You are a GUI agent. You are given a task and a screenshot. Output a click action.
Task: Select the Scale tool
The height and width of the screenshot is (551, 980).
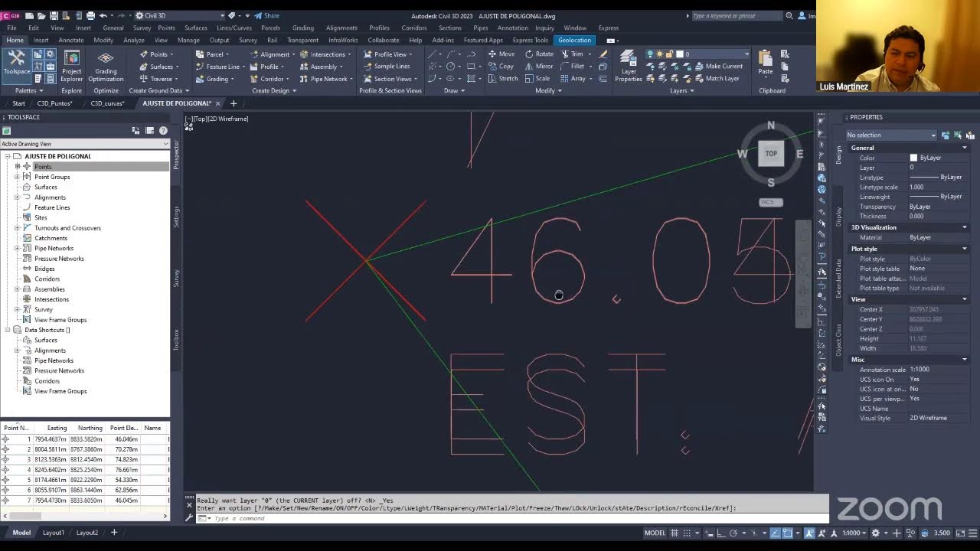537,79
